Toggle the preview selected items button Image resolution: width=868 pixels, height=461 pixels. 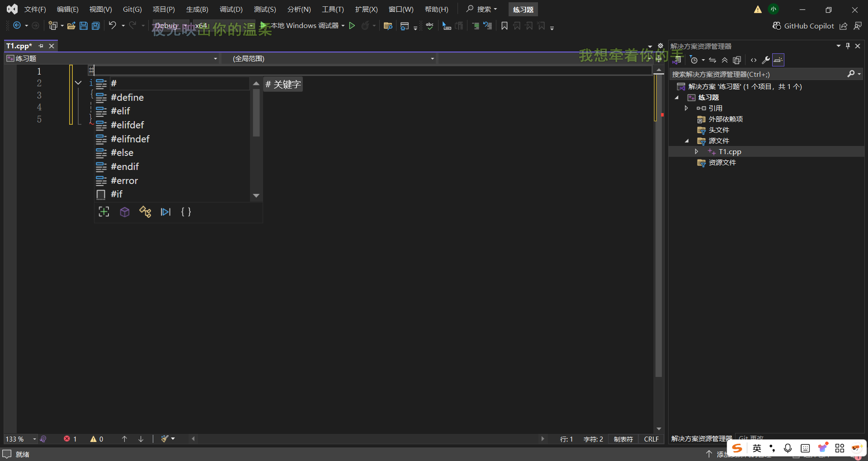coord(778,60)
